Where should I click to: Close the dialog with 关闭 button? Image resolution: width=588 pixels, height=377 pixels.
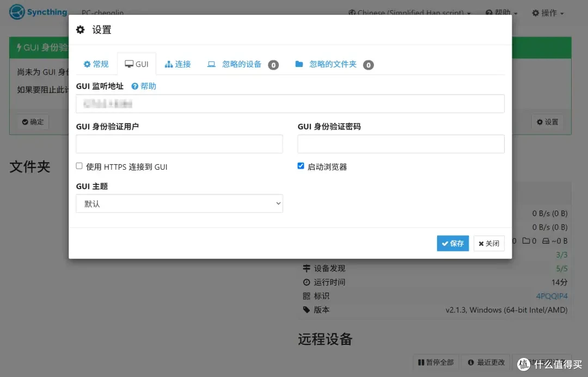click(489, 243)
